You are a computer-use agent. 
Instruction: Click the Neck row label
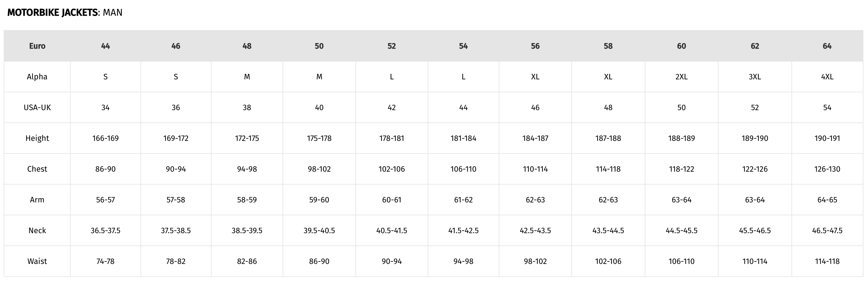[x=37, y=230]
